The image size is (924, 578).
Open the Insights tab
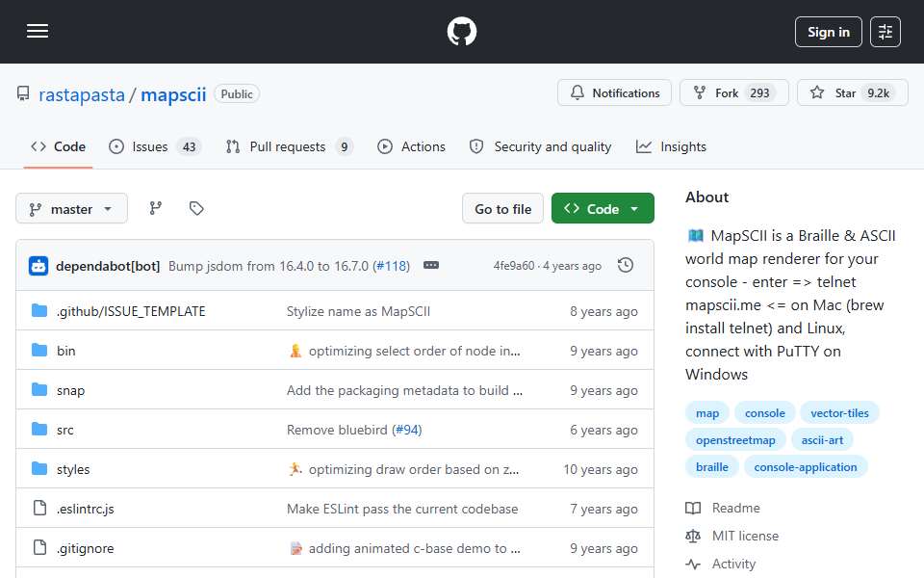pos(671,146)
